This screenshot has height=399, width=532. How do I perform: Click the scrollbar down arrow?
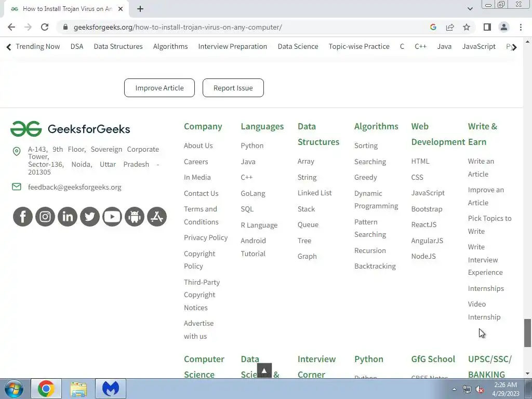(527, 374)
